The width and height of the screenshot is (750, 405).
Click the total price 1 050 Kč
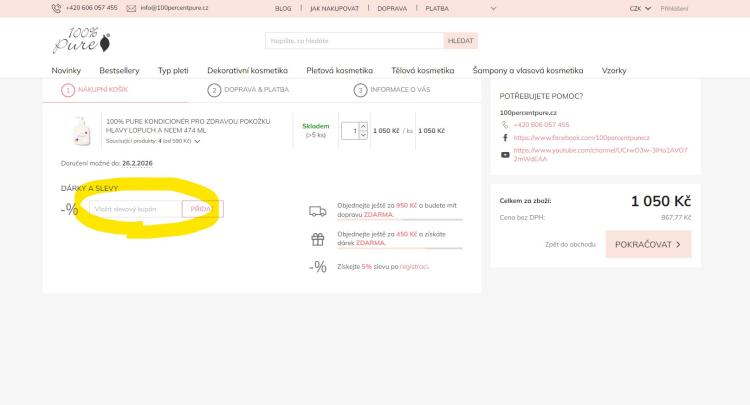pyautogui.click(x=661, y=201)
